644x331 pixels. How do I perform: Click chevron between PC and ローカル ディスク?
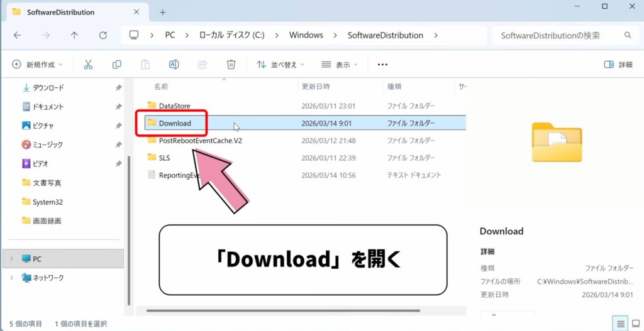[187, 35]
